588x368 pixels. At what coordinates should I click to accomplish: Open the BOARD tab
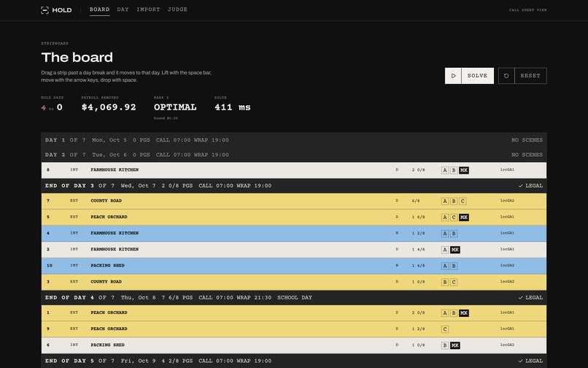99,9
